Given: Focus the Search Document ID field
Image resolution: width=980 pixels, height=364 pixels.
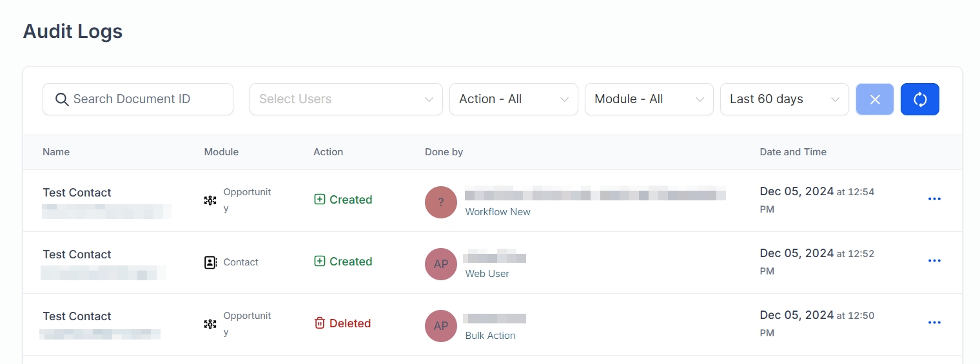Looking at the screenshot, I should pyautogui.click(x=145, y=99).
